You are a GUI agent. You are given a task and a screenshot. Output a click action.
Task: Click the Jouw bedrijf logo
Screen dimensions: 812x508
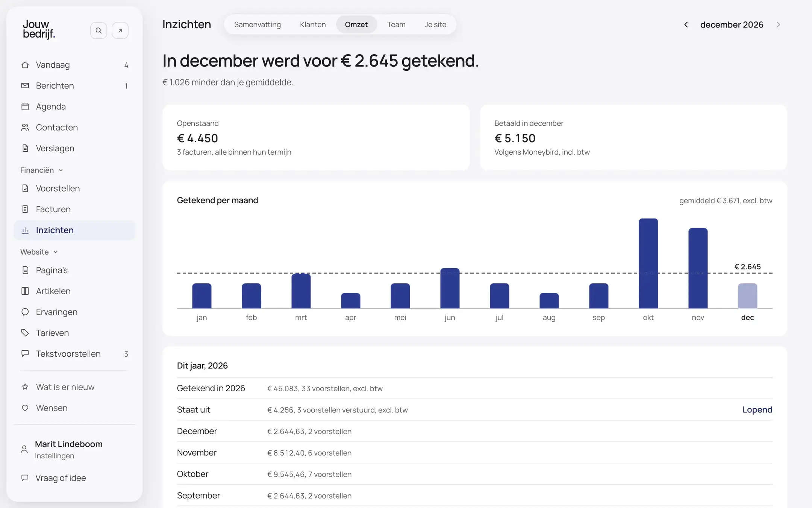39,29
